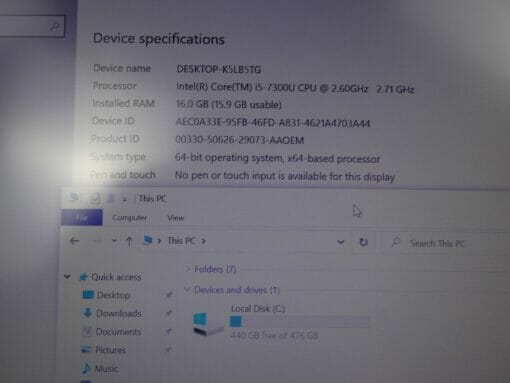This screenshot has height=383, width=510.
Task: Open Documents from Quick access
Action: click(x=118, y=332)
